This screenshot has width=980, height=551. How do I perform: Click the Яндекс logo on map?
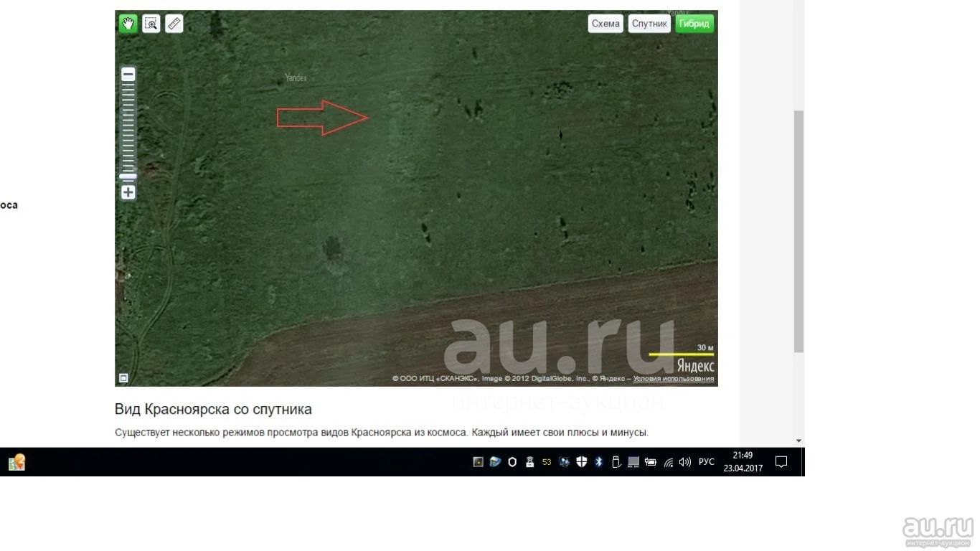pyautogui.click(x=696, y=366)
